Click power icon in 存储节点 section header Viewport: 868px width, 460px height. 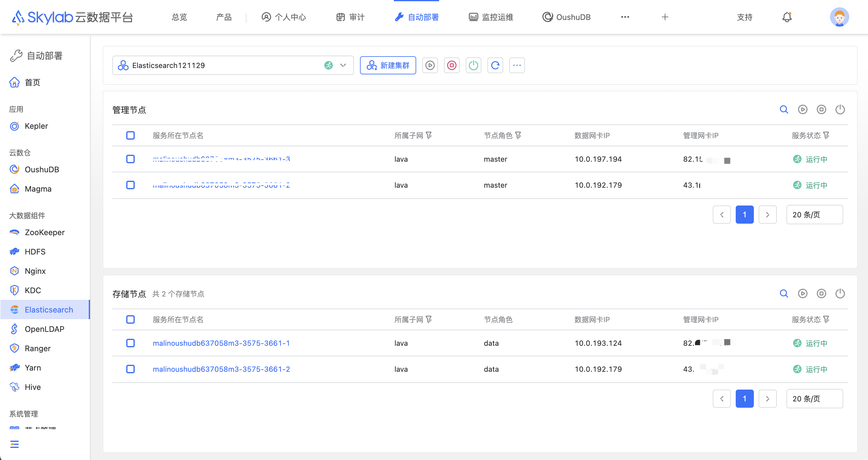pos(840,293)
